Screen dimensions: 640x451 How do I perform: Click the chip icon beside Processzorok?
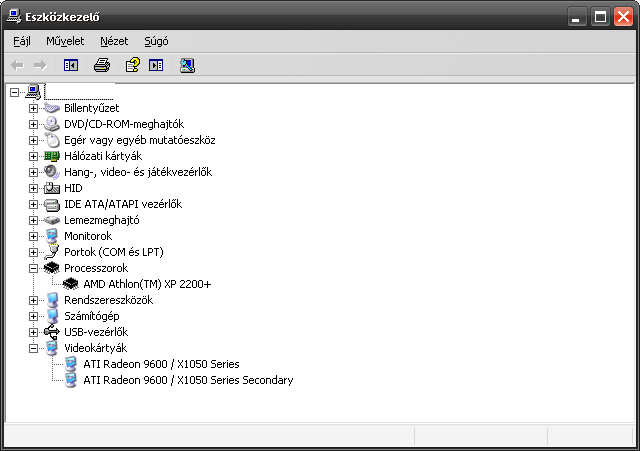(x=52, y=268)
